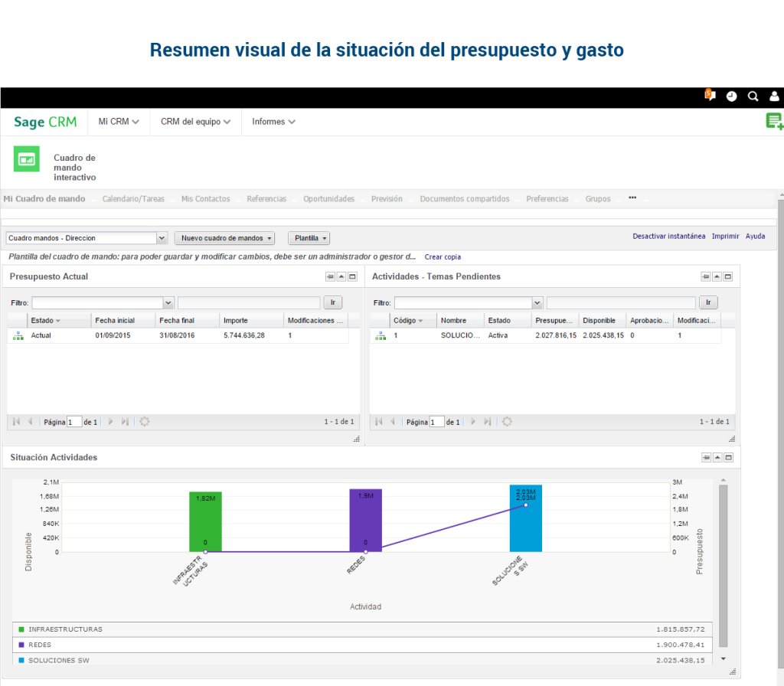The image size is (784, 686).
Task: Open the search magnifier in top bar
Action: (753, 96)
